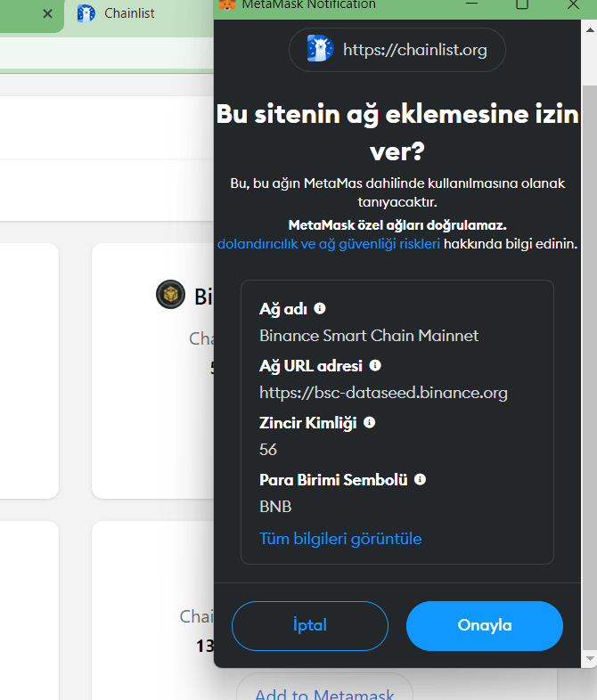Show info tooltip next to Para Birimi Sembolü

tap(420, 479)
